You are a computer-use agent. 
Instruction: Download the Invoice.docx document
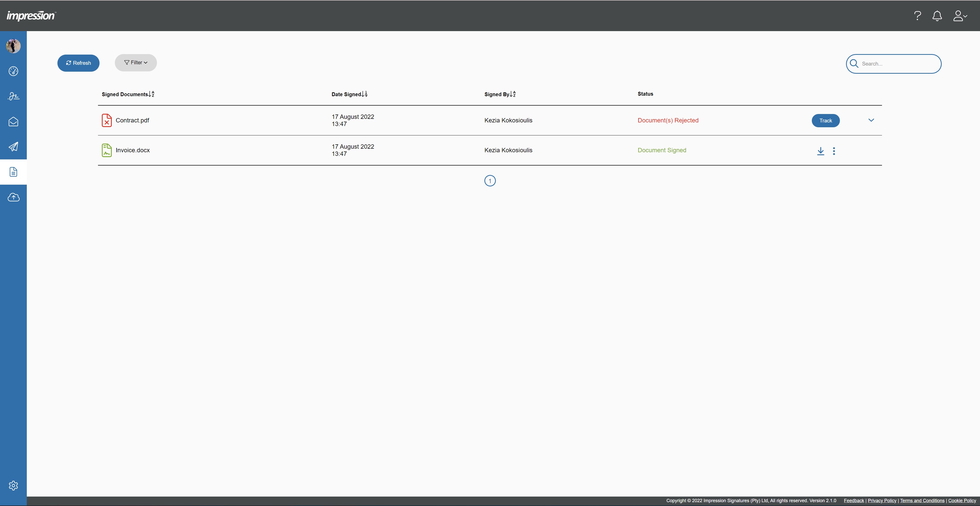coord(820,151)
